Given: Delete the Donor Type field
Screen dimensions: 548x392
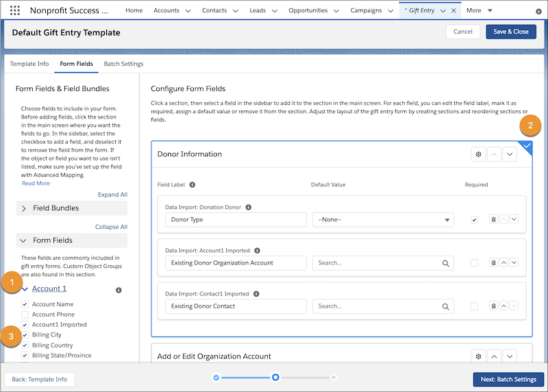Looking at the screenshot, I should 493,219.
